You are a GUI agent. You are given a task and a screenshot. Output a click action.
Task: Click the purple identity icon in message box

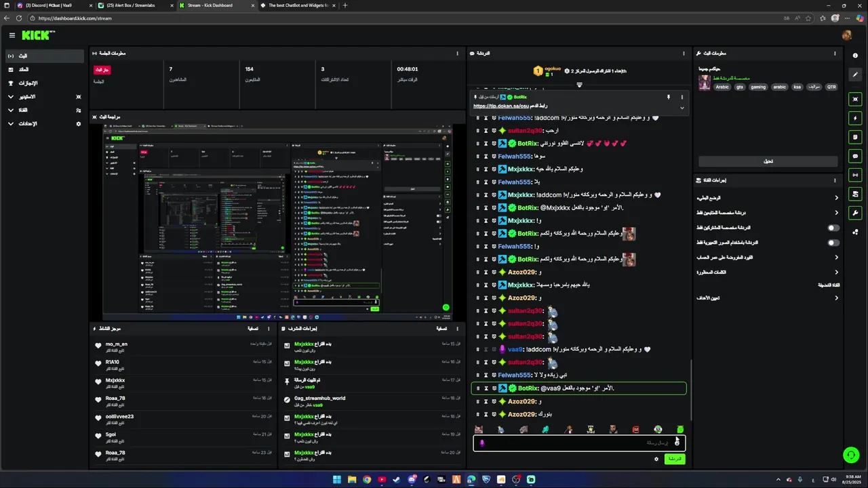[482, 443]
